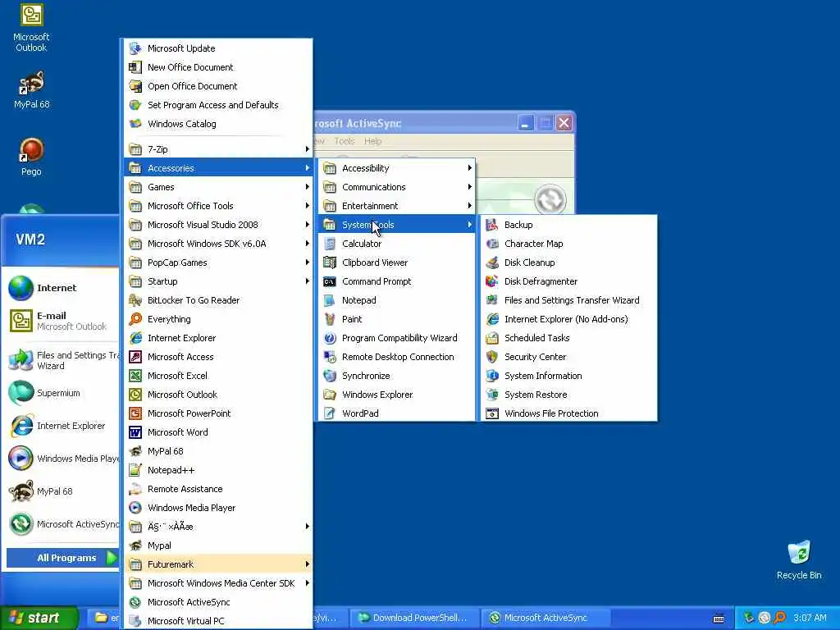Expand Microsoft Office Tools folder

pyautogui.click(x=218, y=206)
